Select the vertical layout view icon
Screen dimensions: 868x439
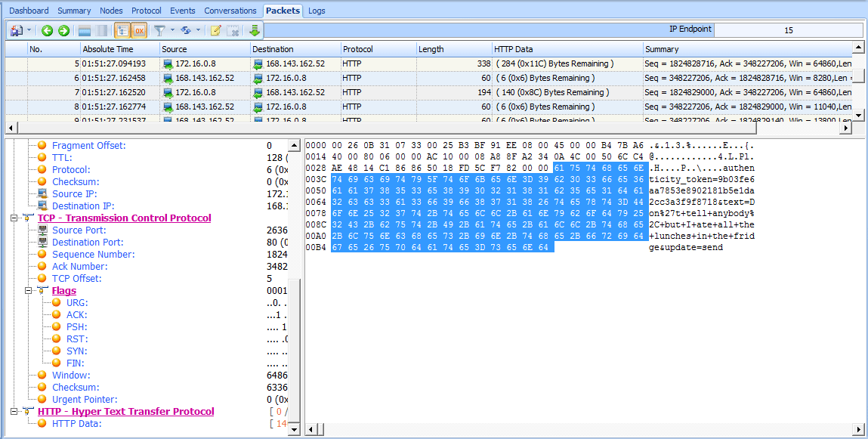[102, 30]
